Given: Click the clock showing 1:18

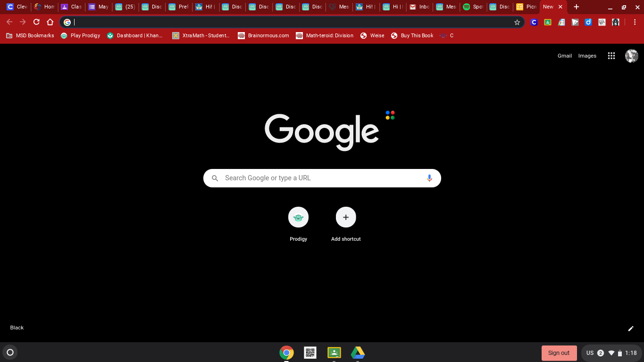Looking at the screenshot, I should (631, 353).
